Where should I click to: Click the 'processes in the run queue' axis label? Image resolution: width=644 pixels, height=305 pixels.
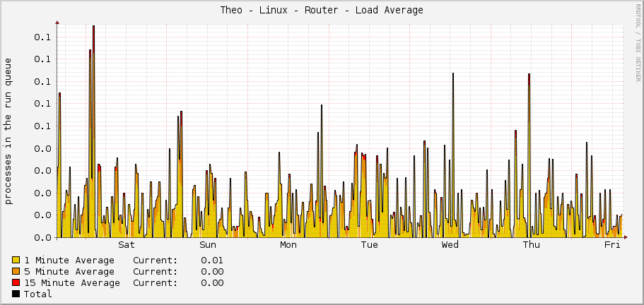click(x=8, y=131)
